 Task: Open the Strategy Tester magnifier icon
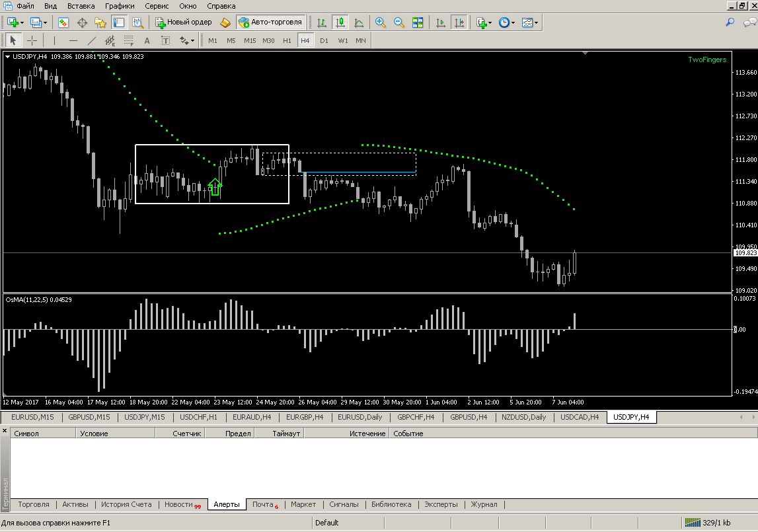(x=137, y=22)
